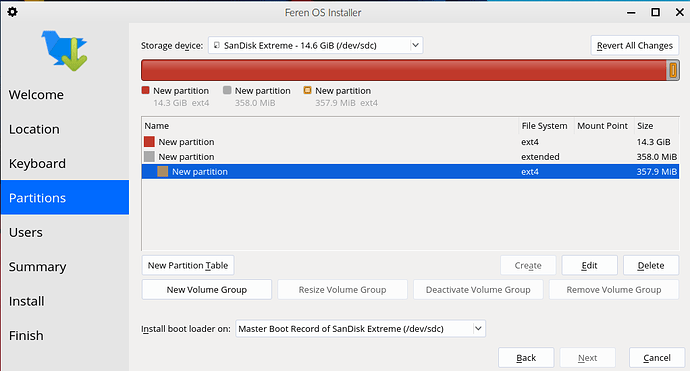This screenshot has height=371, width=690.
Task: Click Deactivate Volume Group button
Action: [x=478, y=290]
